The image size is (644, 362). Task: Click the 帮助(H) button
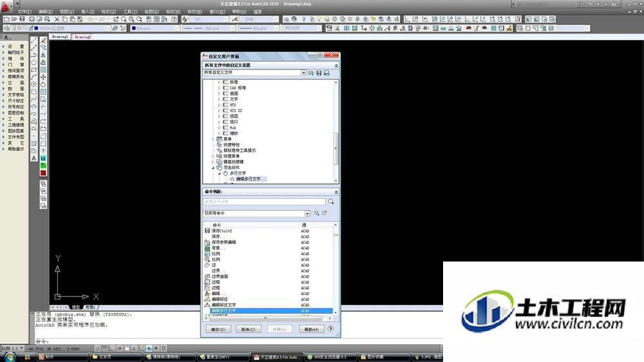pos(311,329)
